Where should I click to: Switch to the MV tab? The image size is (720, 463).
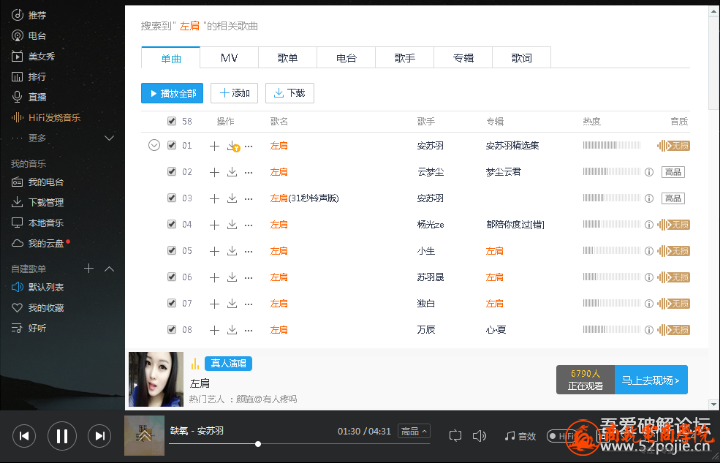[229, 57]
